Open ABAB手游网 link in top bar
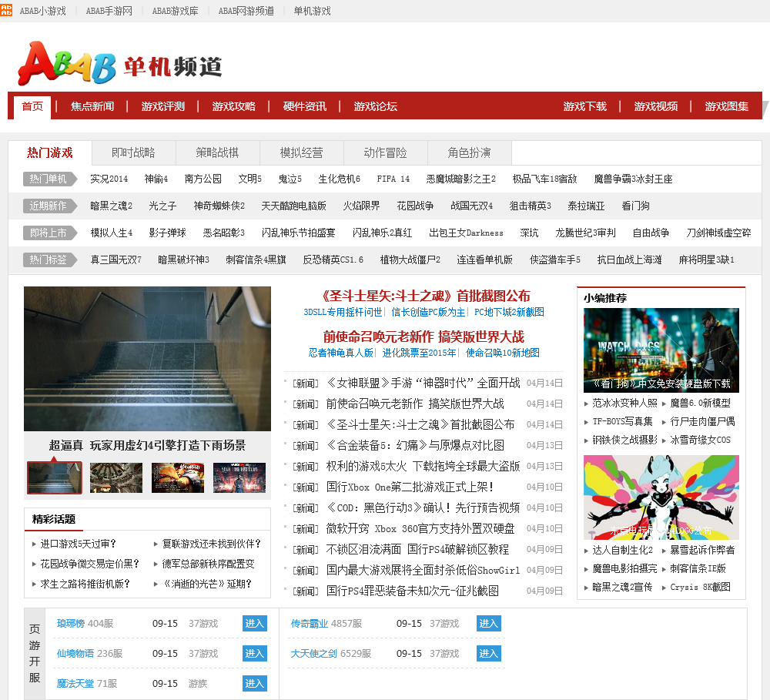Image resolution: width=770 pixels, height=700 pixels. click(109, 11)
